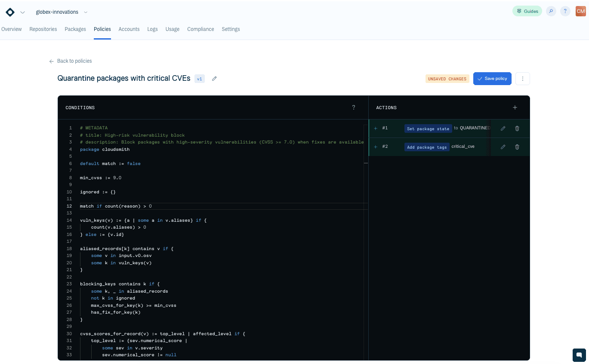
Task: Expand action #2 with its plus icon
Action: (x=376, y=147)
